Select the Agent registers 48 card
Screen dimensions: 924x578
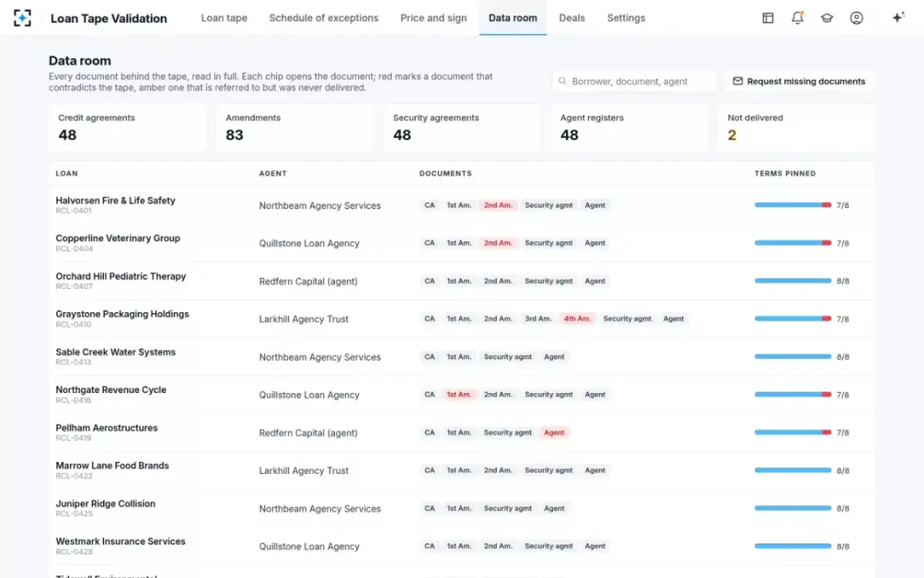pos(630,128)
